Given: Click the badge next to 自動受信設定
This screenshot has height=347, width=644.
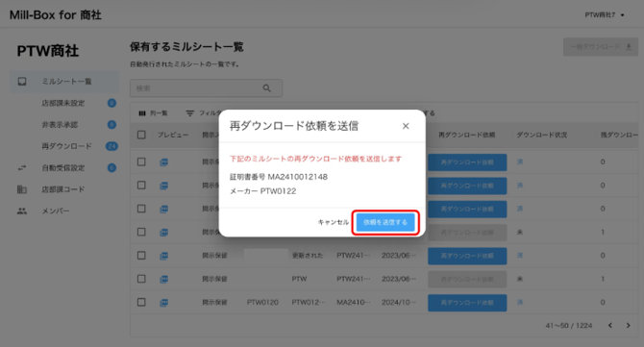Looking at the screenshot, I should coord(111,167).
